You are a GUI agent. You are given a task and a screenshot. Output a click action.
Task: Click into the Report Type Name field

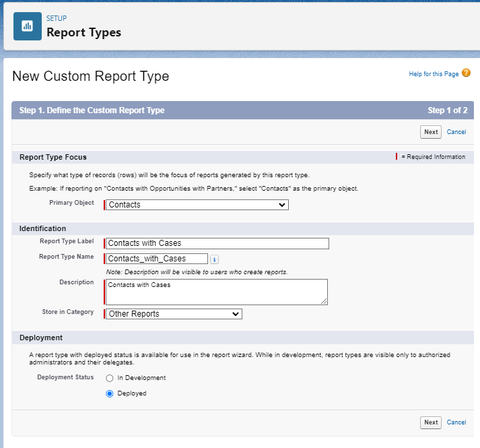coord(157,259)
